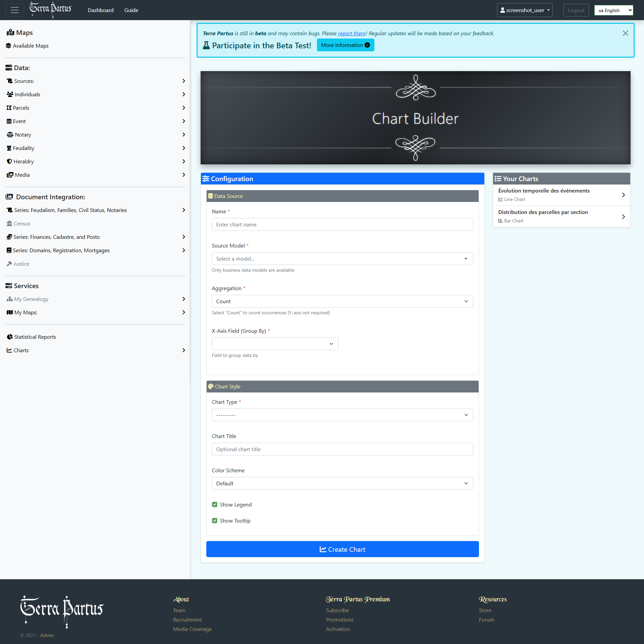Viewport: 644px width, 644px height.
Task: Click the Notary scales icon
Action: pos(10,135)
